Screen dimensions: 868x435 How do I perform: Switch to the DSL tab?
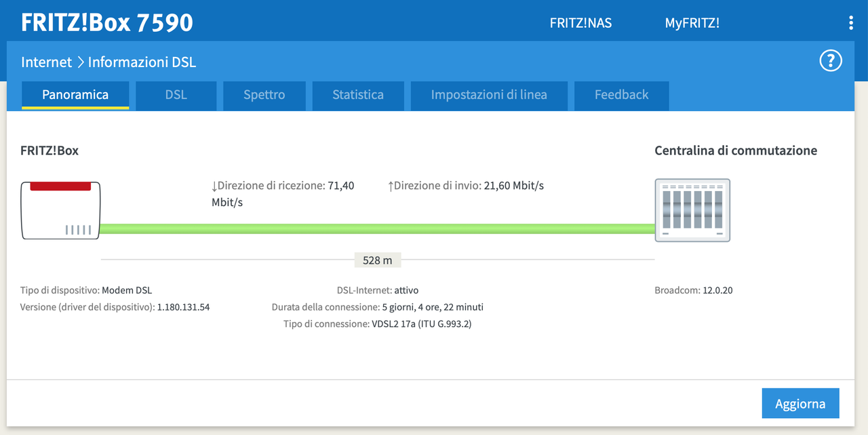click(x=176, y=95)
